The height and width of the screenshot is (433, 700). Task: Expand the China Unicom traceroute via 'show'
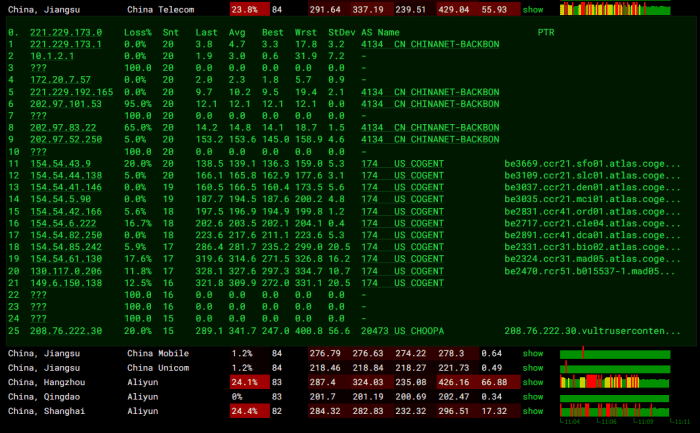point(533,367)
